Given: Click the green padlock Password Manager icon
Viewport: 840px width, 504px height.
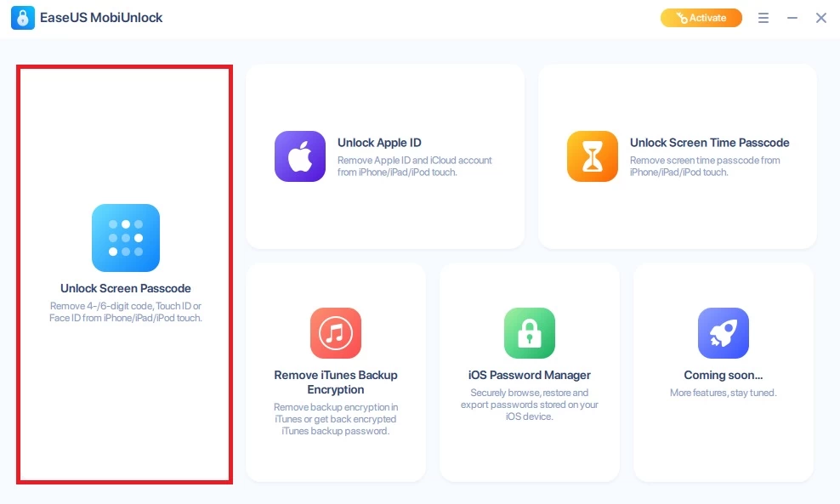Looking at the screenshot, I should pyautogui.click(x=530, y=332).
